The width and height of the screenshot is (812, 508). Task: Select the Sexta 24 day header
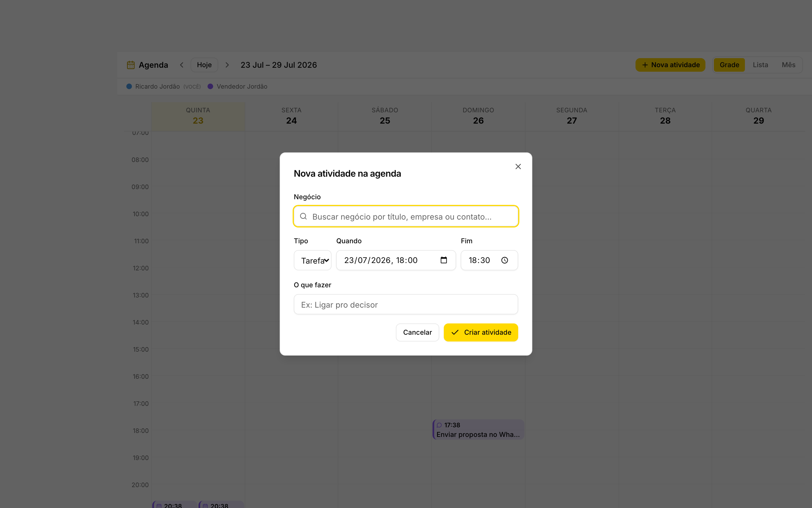(291, 116)
